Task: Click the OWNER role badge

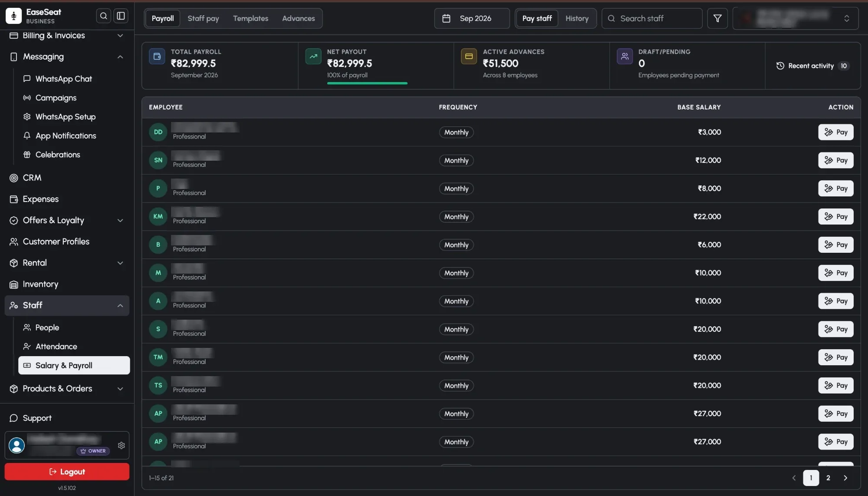Action: [x=93, y=451]
